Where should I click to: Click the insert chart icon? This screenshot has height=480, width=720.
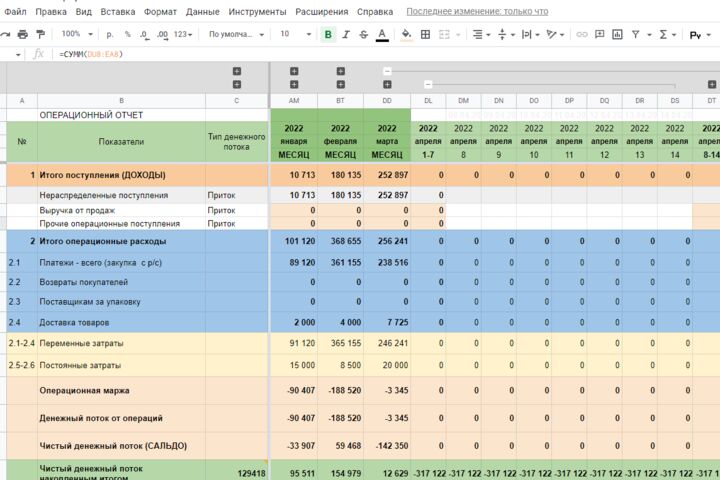tap(618, 34)
